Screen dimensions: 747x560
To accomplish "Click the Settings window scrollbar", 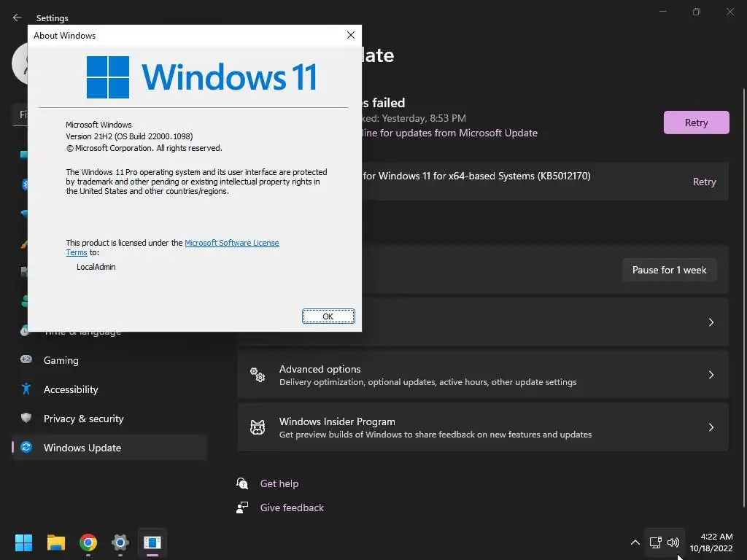I will pyautogui.click(x=743, y=297).
